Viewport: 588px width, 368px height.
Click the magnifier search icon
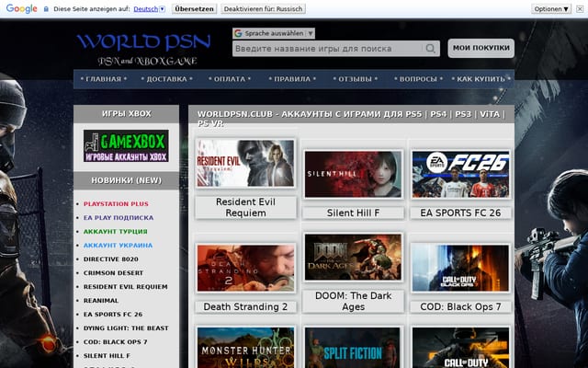pos(431,49)
